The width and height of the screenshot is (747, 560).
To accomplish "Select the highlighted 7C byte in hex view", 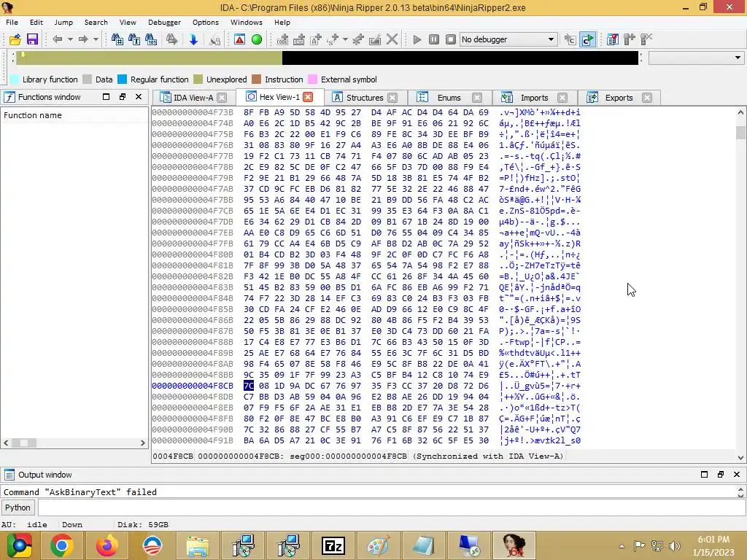I will click(x=249, y=386).
